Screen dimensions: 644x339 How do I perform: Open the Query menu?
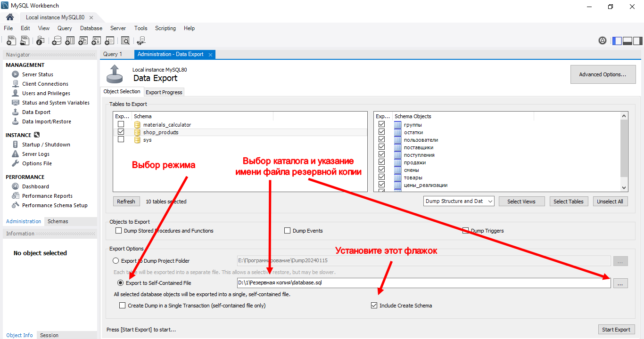65,28
